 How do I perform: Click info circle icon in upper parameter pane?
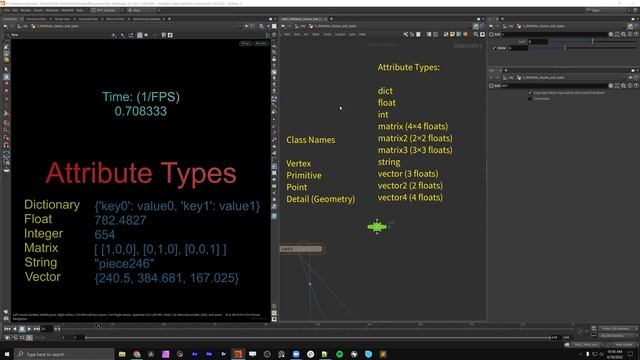(630, 34)
